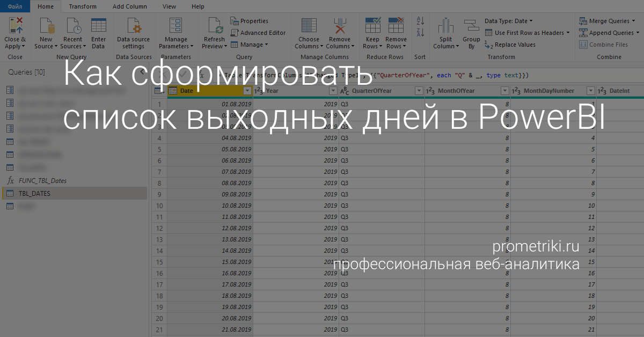Viewport: 644px width, 337px height.
Task: Open the QuarterOfYear column filter dropdown
Action: click(x=419, y=91)
